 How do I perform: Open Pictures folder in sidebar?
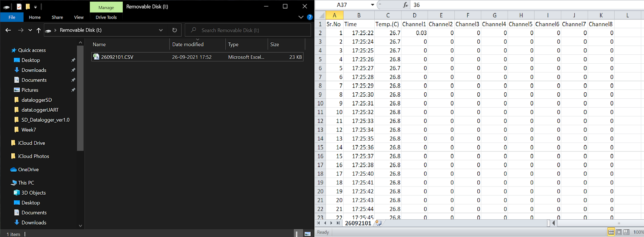pyautogui.click(x=30, y=90)
